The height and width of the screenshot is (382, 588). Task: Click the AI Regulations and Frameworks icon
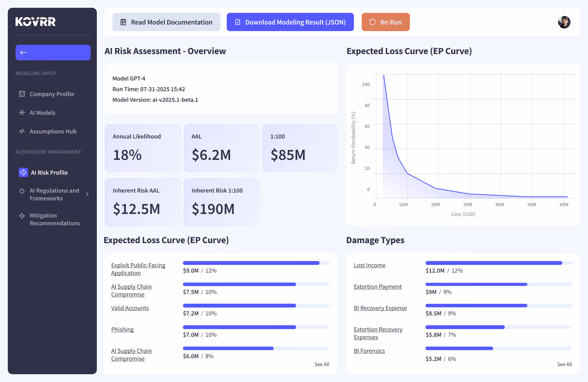(22, 191)
